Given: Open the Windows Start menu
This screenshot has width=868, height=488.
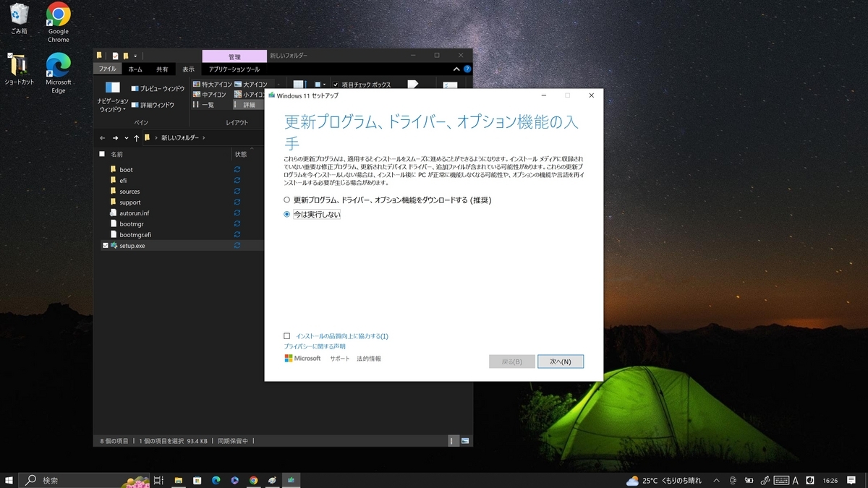Looking at the screenshot, I should pyautogui.click(x=9, y=480).
